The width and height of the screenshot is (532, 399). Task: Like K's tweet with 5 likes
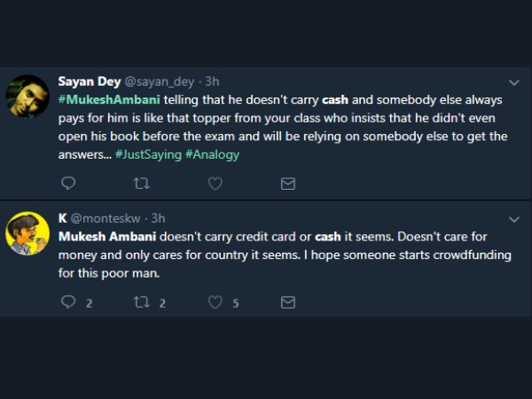[x=214, y=302]
